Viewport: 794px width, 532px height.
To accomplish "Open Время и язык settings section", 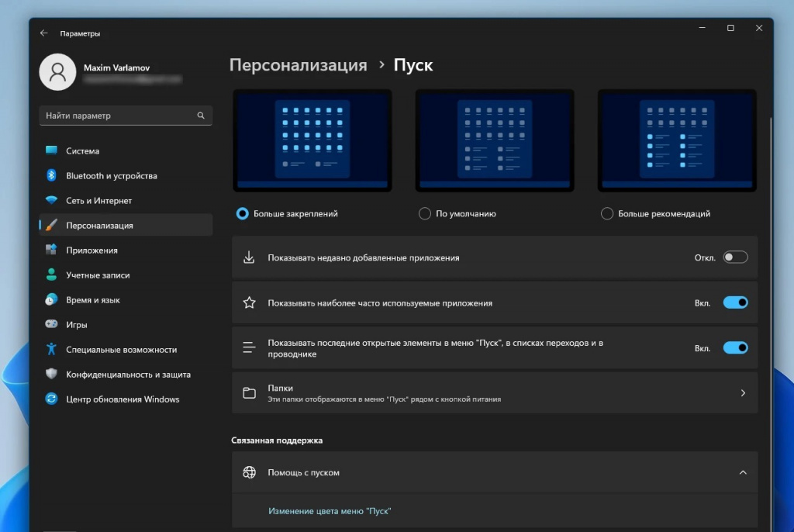I will 93,299.
